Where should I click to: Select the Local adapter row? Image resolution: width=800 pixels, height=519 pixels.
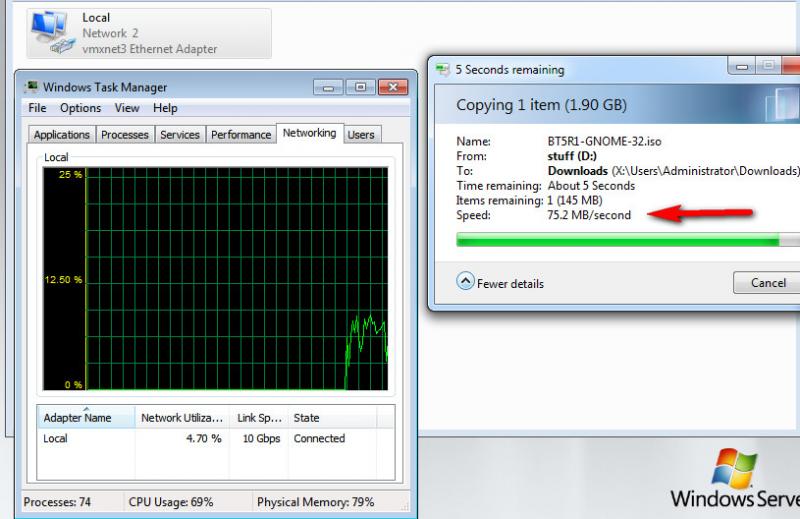click(215, 438)
